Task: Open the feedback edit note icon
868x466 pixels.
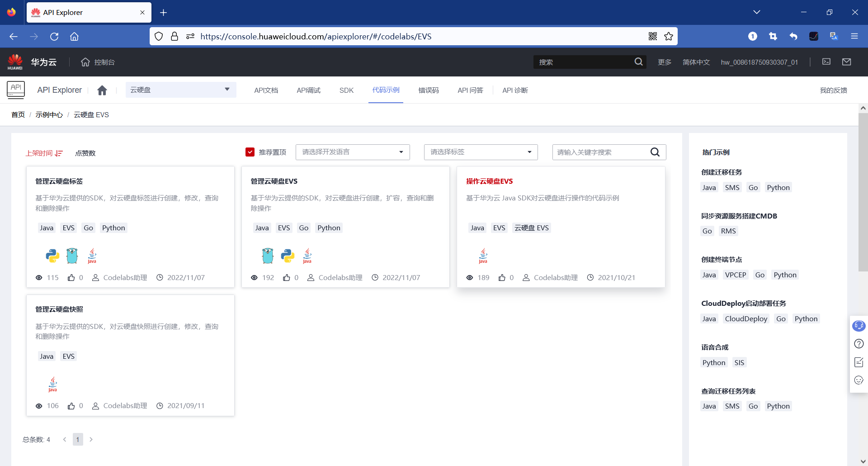Action: click(x=859, y=362)
